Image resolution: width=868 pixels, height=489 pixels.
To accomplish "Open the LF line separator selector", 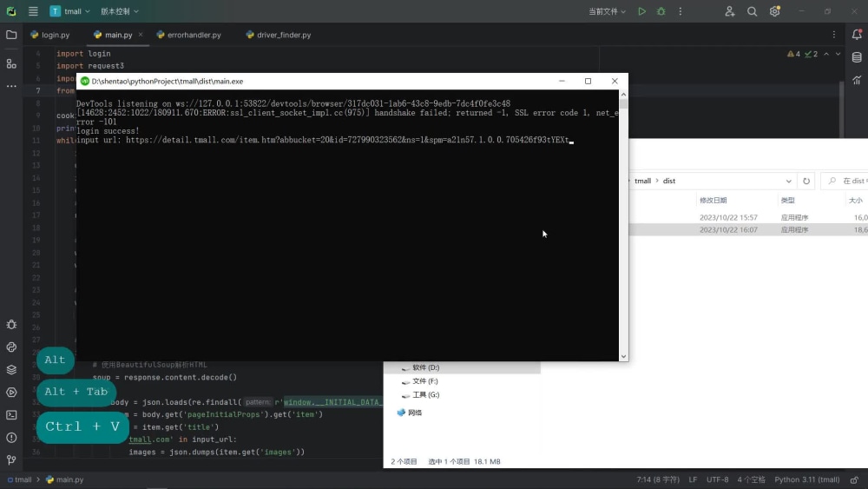I will (x=693, y=479).
